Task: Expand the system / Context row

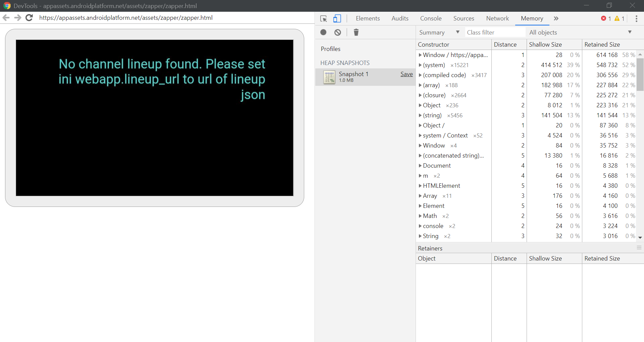Action: tap(420, 135)
